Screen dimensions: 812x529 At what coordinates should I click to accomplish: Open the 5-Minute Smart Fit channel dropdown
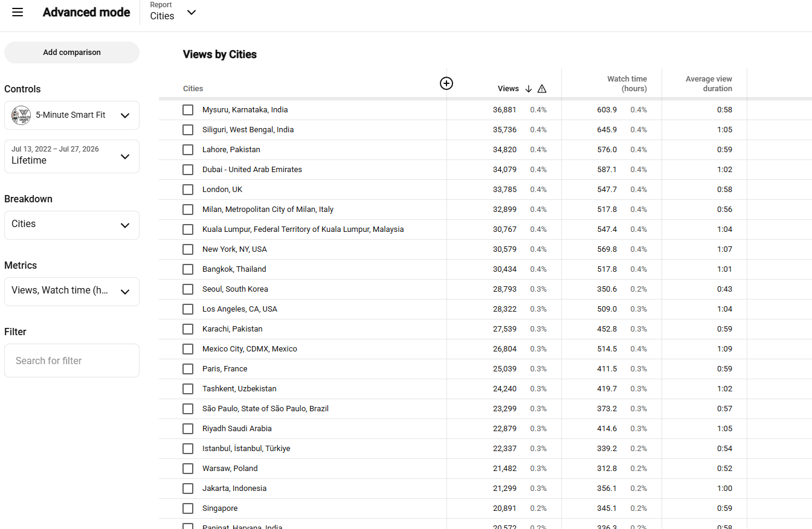point(72,115)
